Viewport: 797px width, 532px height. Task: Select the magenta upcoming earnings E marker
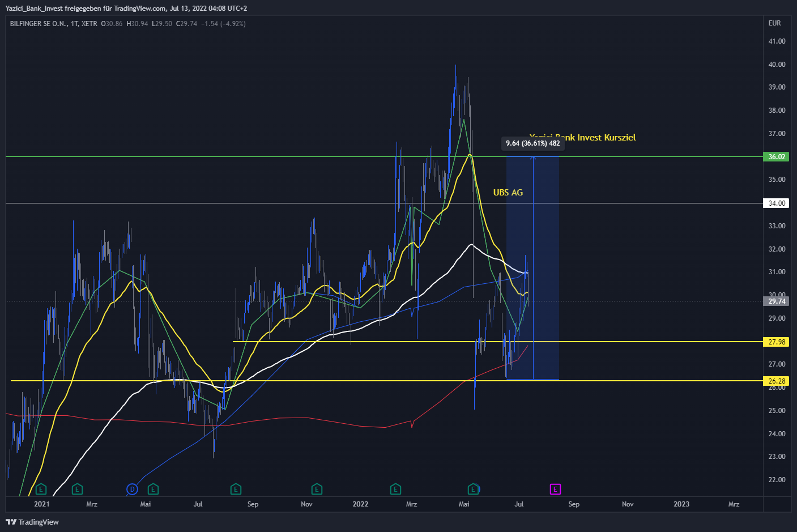point(555,489)
